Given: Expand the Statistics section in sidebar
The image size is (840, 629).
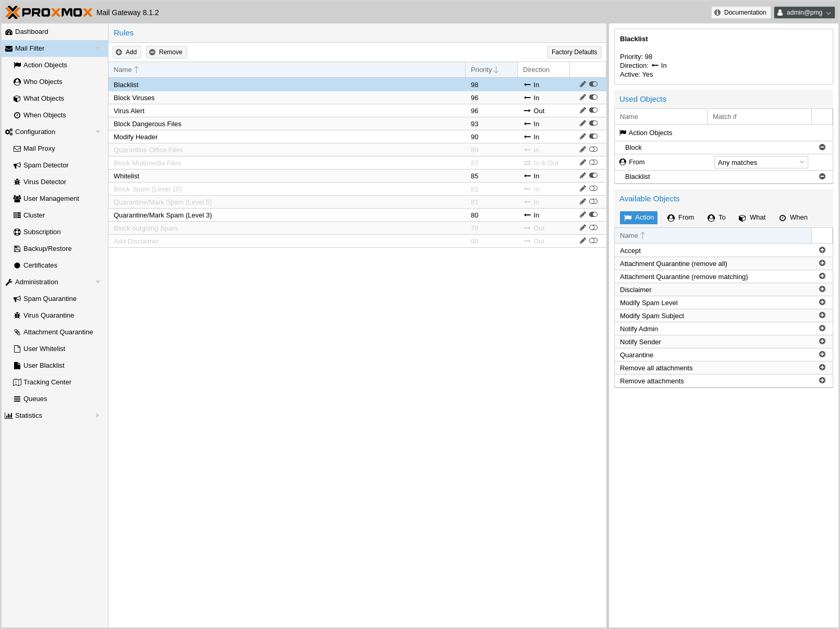Looking at the screenshot, I should coord(97,416).
